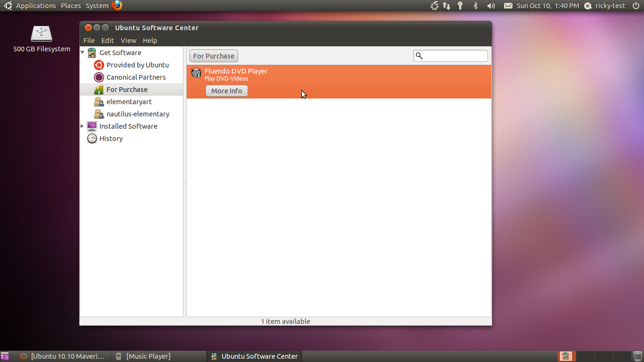Open the View menu
This screenshot has height=362, width=644.
coord(128,41)
